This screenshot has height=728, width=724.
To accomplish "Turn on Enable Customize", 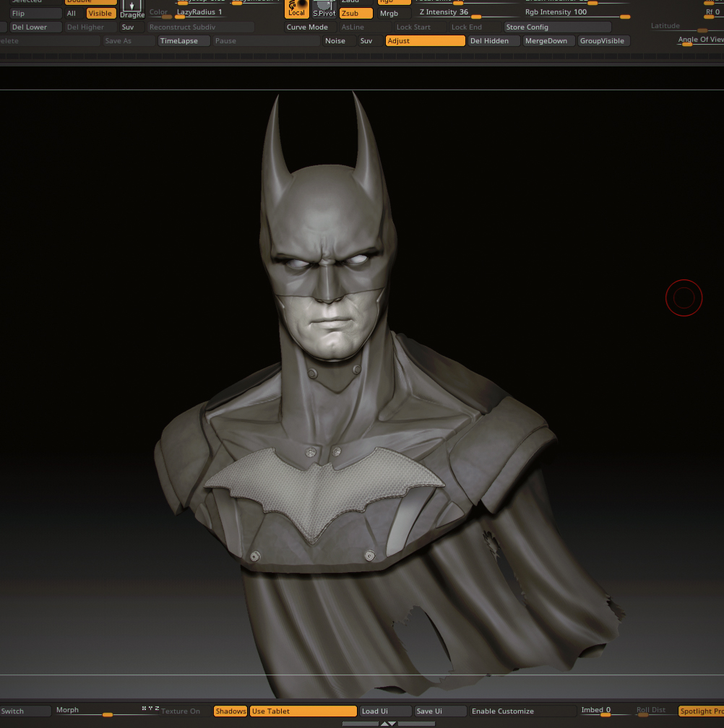I will tap(522, 711).
